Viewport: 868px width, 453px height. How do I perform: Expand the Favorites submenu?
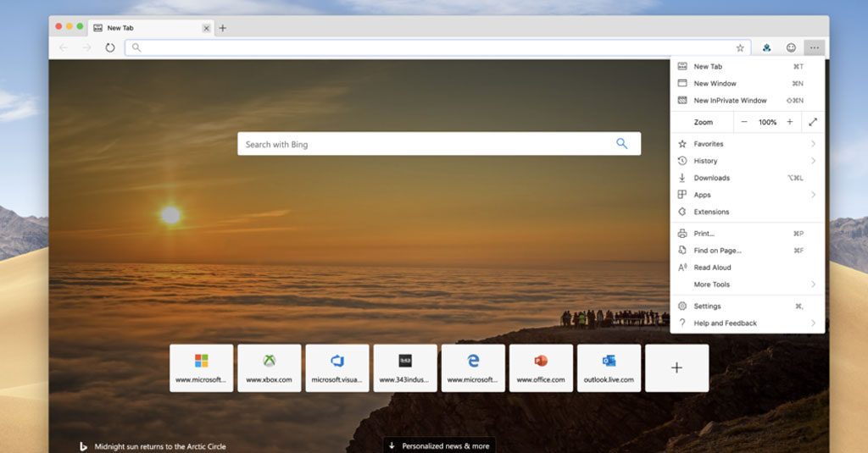pyautogui.click(x=748, y=144)
